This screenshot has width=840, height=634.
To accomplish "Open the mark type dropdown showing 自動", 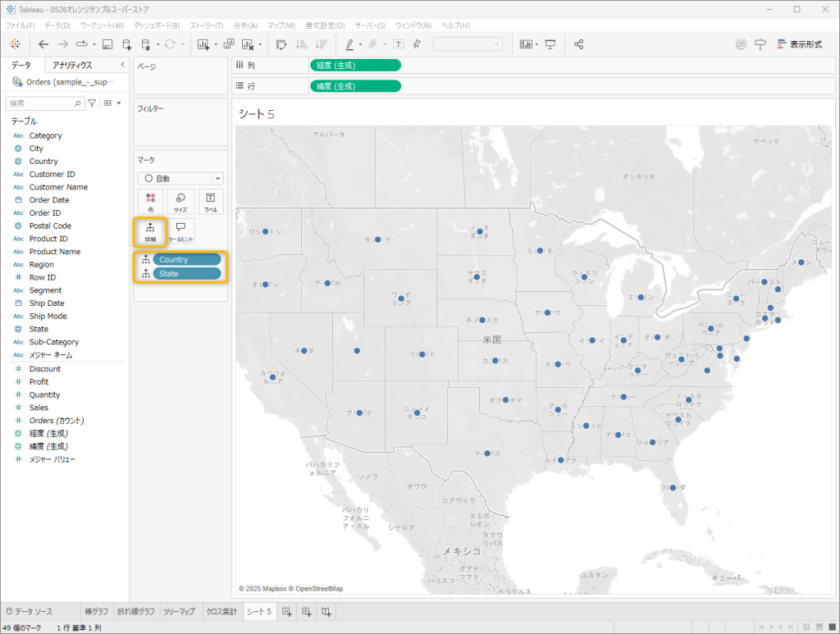I will pos(180,178).
